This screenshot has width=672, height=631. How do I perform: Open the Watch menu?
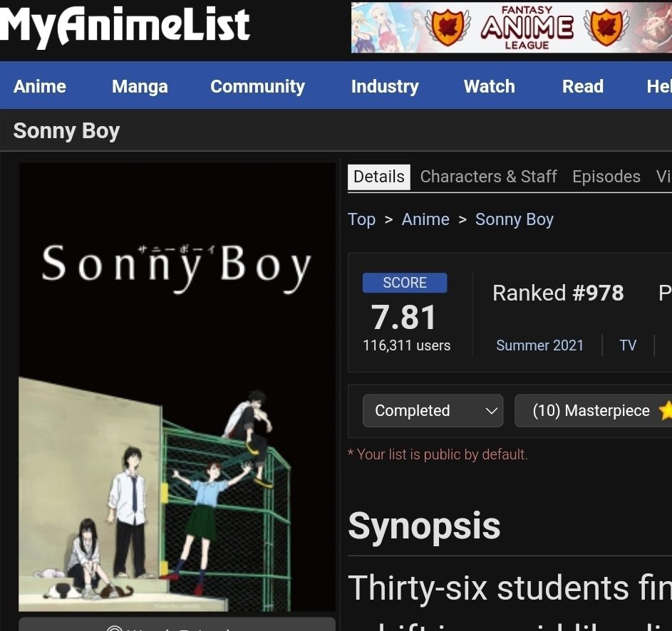pos(490,87)
